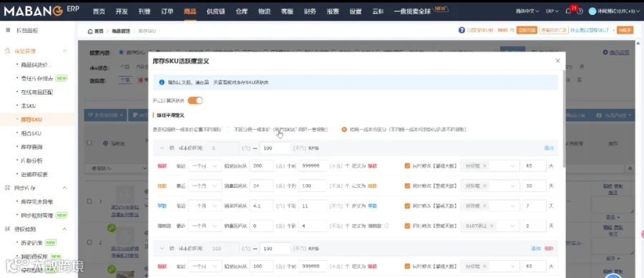Uncheck 同时修改 checkbox in second 爆款 row
Viewport: 644px width, 278px height.
pyautogui.click(x=407, y=267)
